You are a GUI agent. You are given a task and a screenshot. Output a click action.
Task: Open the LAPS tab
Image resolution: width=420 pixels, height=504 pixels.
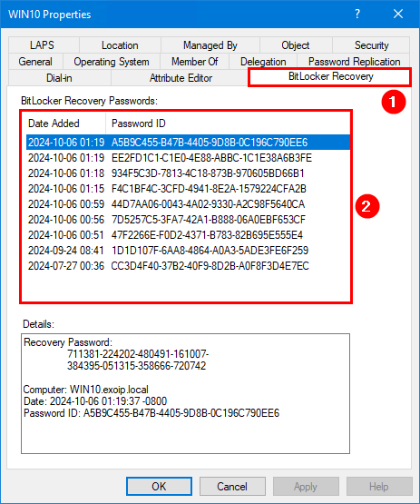44,45
